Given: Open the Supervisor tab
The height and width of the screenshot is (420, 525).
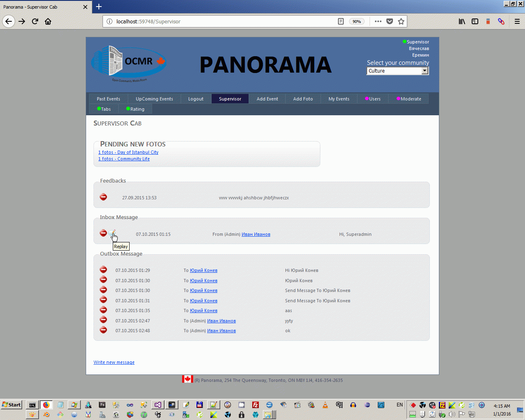Looking at the screenshot, I should coord(230,99).
